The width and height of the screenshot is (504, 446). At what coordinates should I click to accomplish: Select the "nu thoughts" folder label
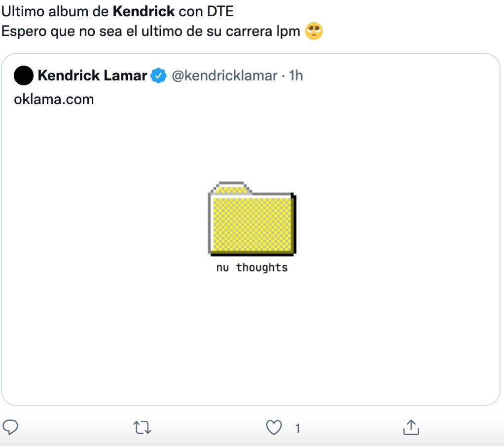[x=252, y=268]
